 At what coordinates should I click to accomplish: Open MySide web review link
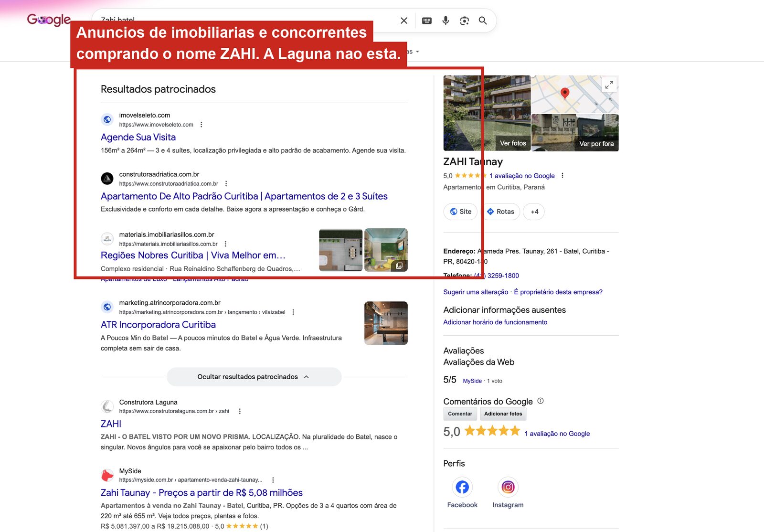click(x=472, y=381)
